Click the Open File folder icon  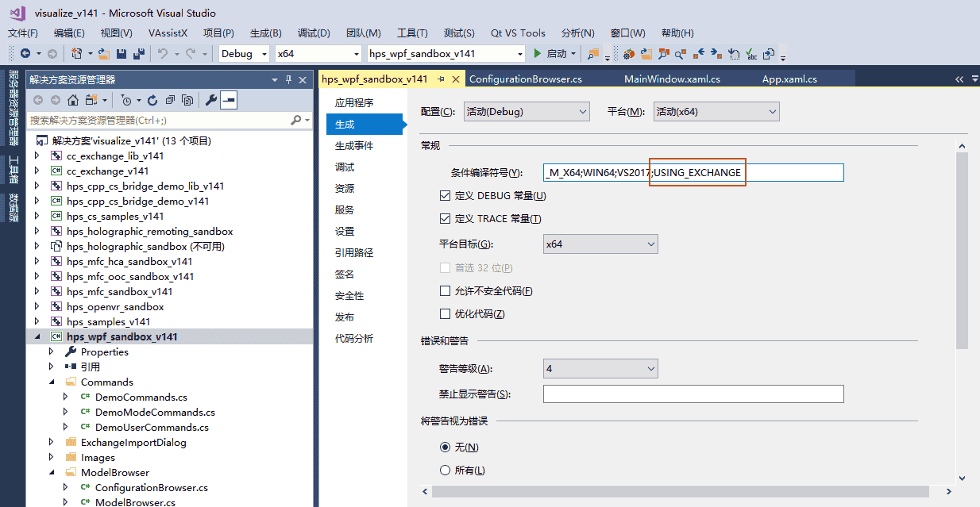pyautogui.click(x=104, y=54)
